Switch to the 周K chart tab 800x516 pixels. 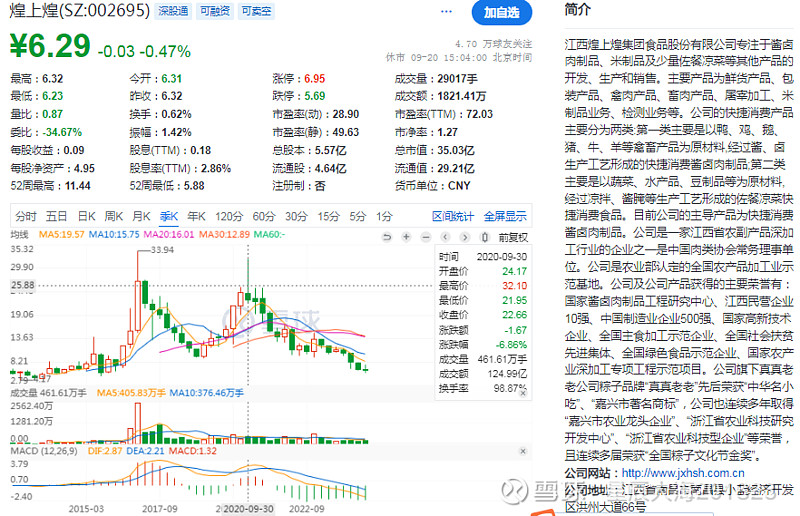click(x=114, y=216)
